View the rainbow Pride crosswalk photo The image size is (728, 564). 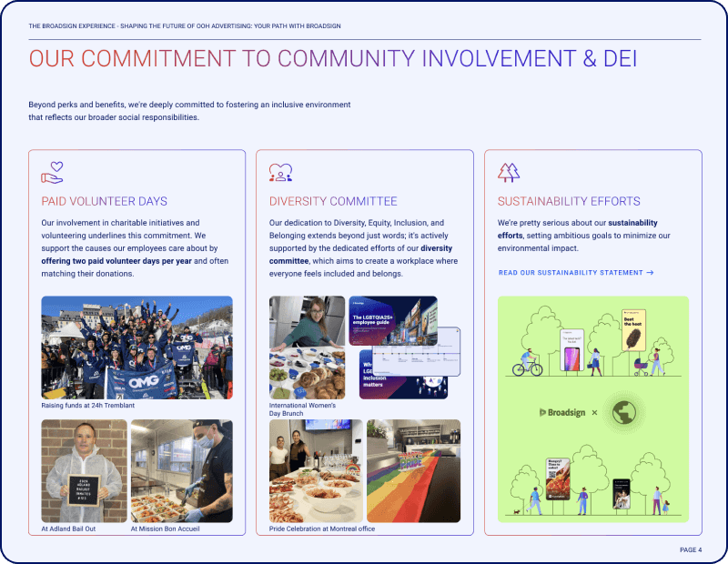coord(413,470)
